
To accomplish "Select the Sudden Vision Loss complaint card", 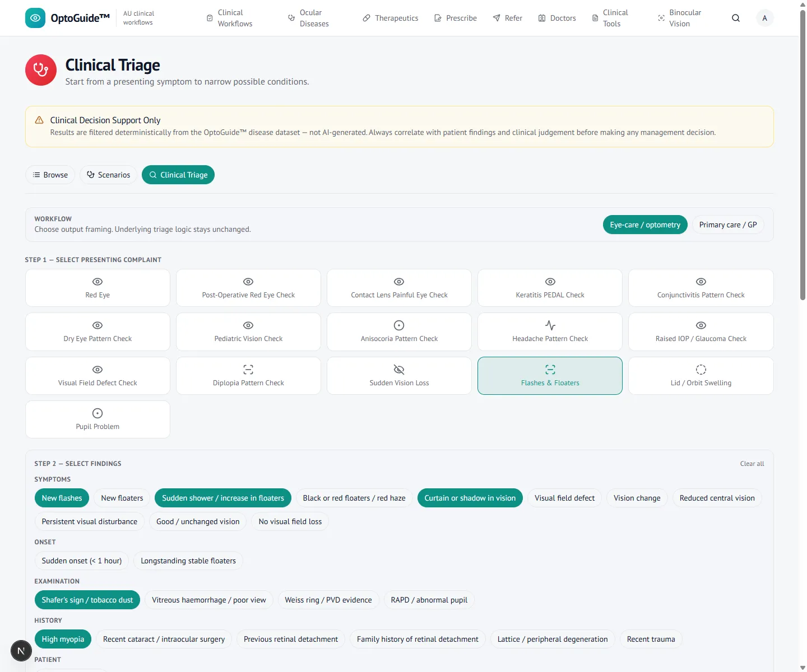I will (399, 376).
